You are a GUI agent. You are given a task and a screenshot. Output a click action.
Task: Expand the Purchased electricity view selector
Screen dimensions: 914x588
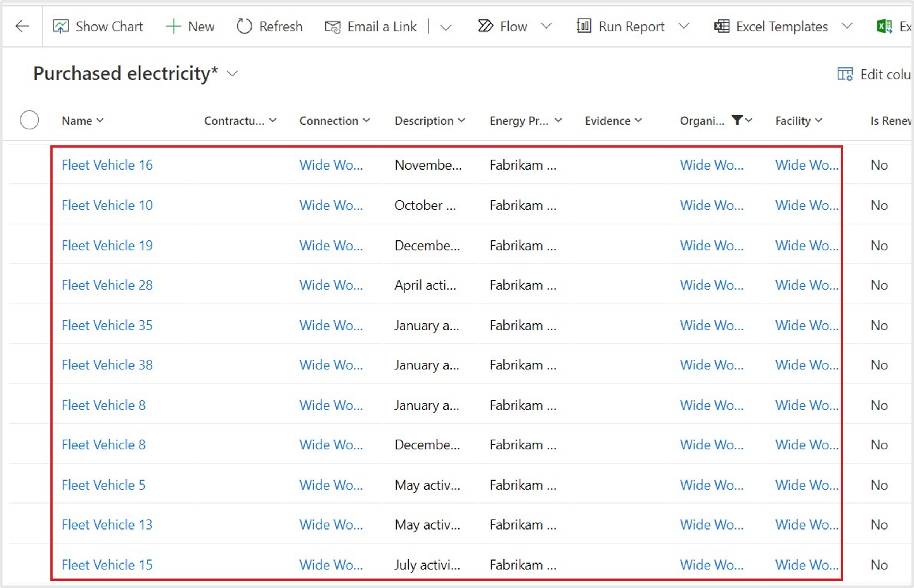(x=232, y=73)
